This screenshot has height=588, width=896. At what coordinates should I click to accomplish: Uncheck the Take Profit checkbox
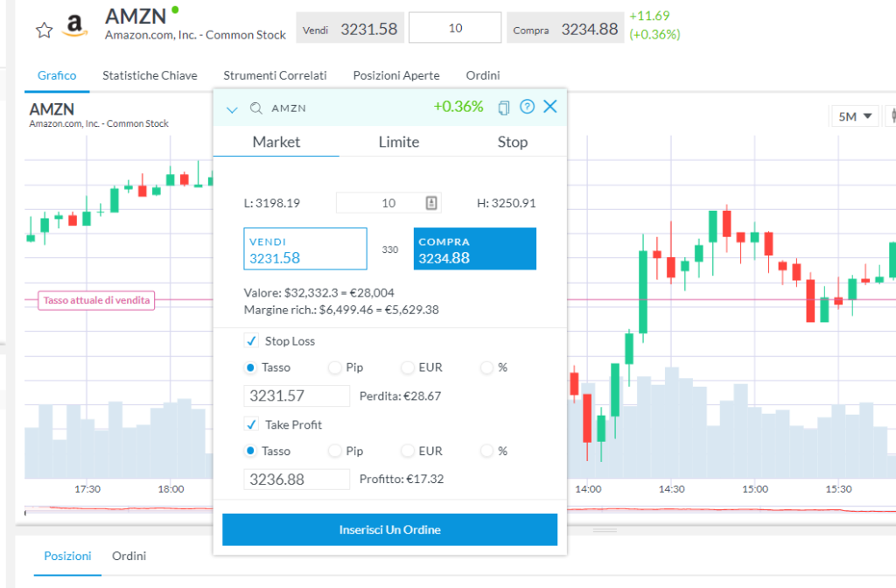coord(251,424)
